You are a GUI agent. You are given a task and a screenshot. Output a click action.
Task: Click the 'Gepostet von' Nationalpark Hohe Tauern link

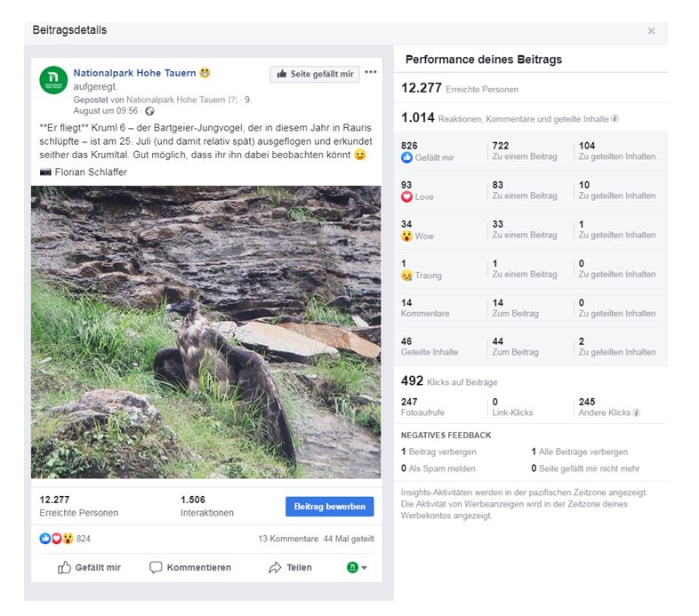[x=176, y=100]
